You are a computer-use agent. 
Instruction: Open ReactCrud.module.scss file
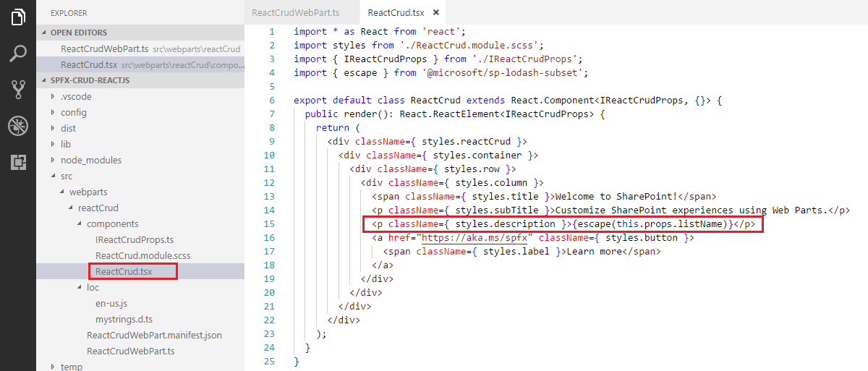(142, 255)
